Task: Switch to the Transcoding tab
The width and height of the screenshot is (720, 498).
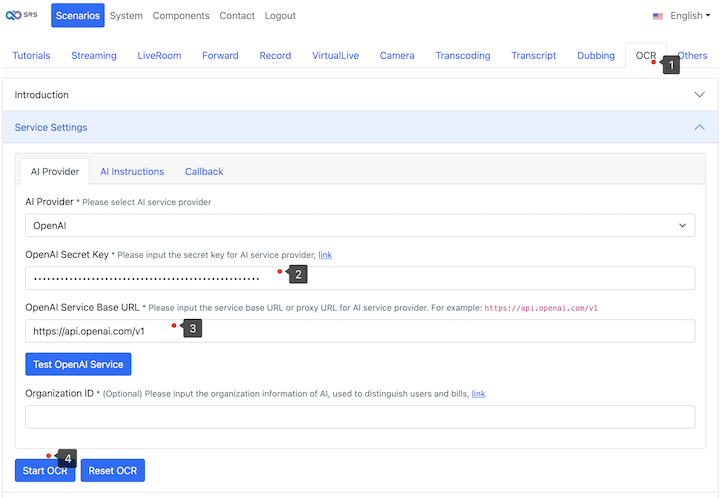Action: 463,56
